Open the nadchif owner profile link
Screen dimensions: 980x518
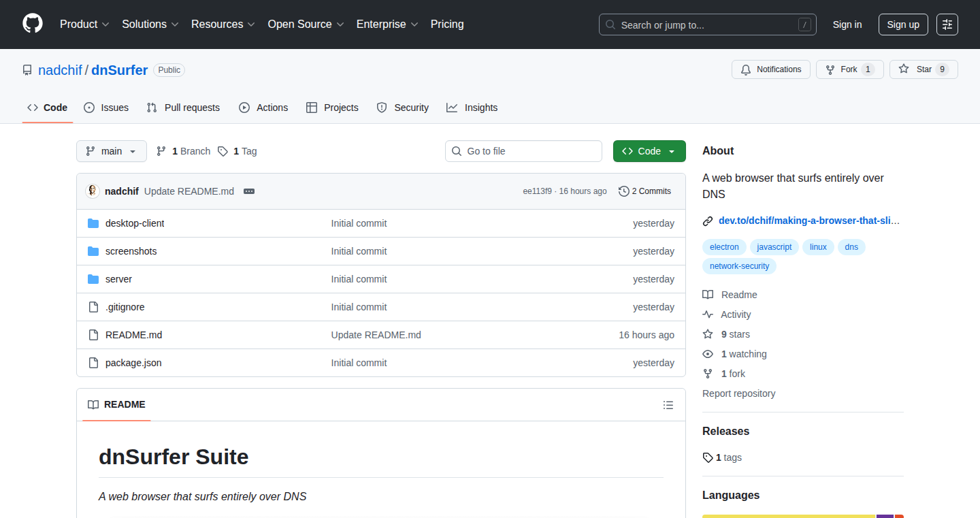coord(60,70)
